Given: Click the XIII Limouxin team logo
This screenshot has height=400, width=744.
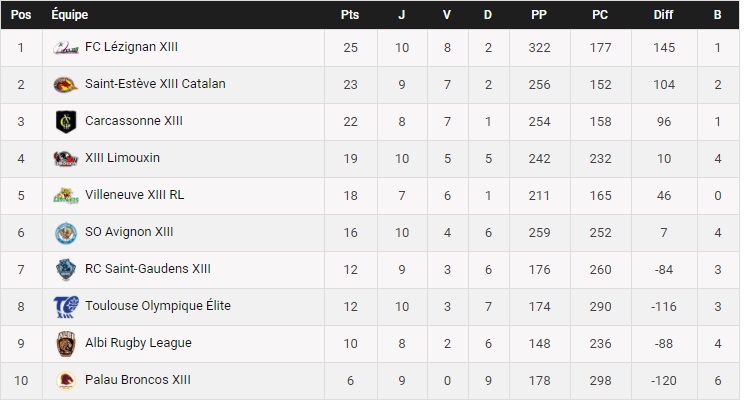Looking at the screenshot, I should tap(66, 158).
